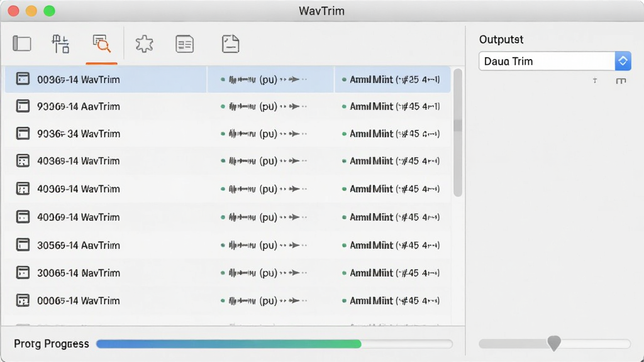The image size is (644, 362).
Task: Click Amnl Mint in the 00065-14 WavTrim row
Action: click(x=371, y=300)
